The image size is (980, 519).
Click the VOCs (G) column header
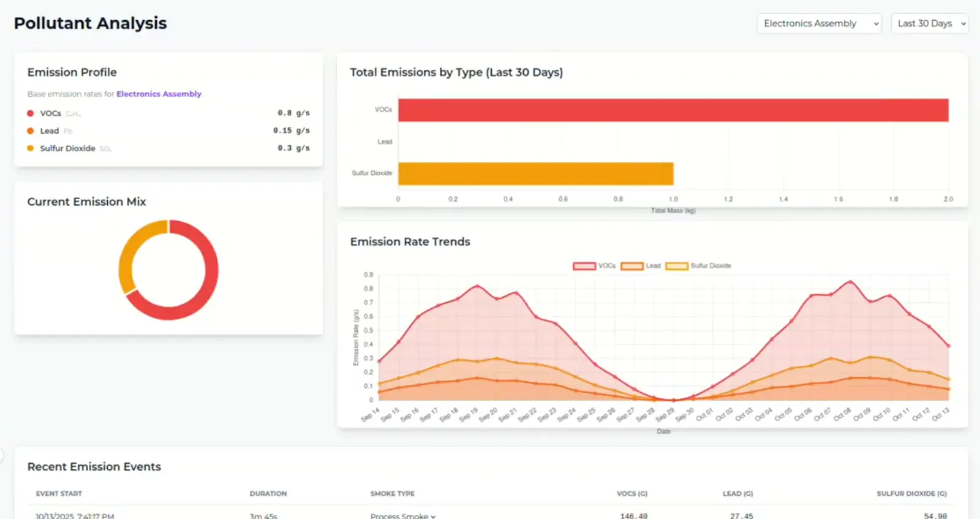631,493
